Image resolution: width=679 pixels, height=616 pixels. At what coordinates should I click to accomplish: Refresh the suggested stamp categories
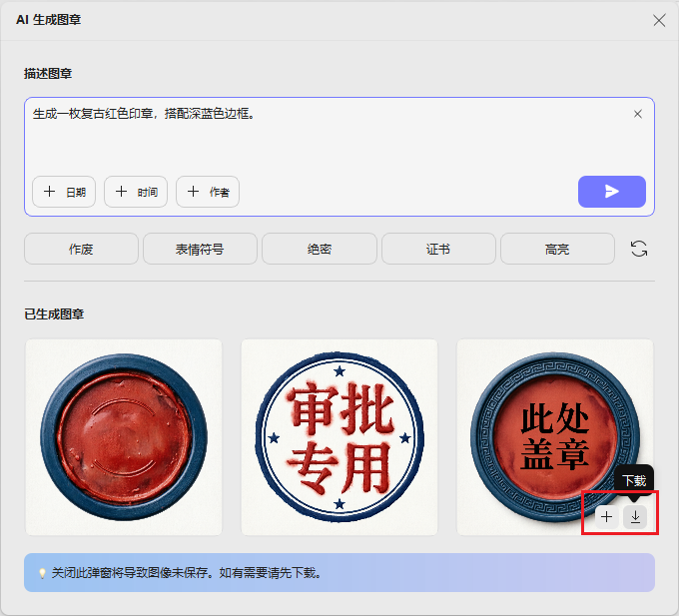[639, 249]
